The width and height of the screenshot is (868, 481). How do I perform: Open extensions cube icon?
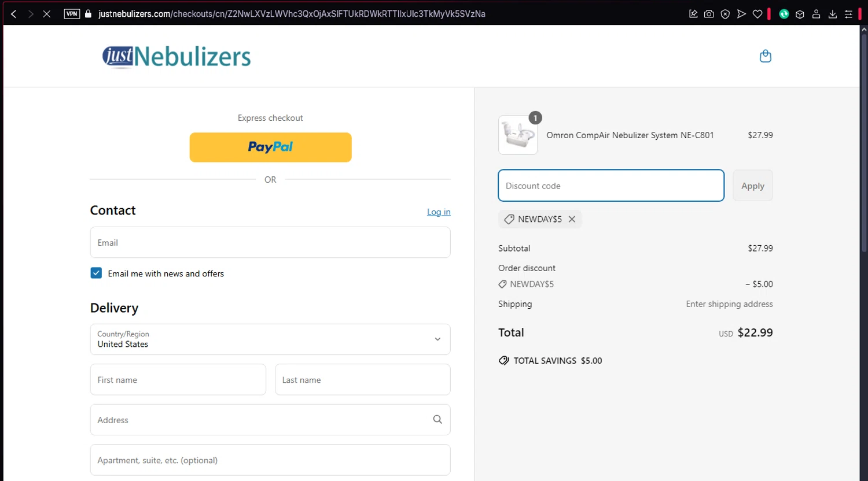point(800,14)
